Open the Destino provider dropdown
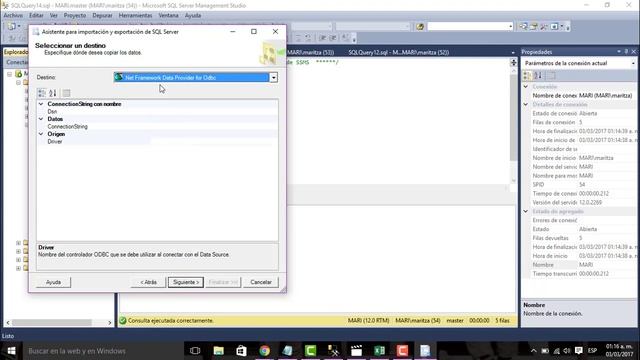Viewport: 640px width, 360px height. coord(273,78)
